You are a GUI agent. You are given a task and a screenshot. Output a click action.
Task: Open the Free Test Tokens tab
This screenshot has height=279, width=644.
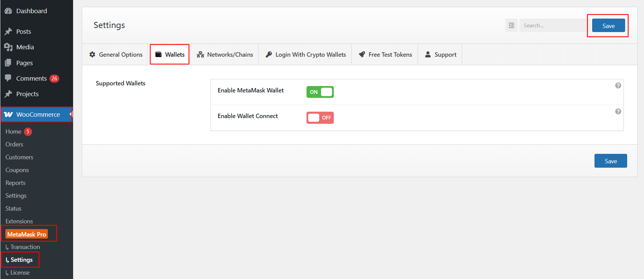385,54
